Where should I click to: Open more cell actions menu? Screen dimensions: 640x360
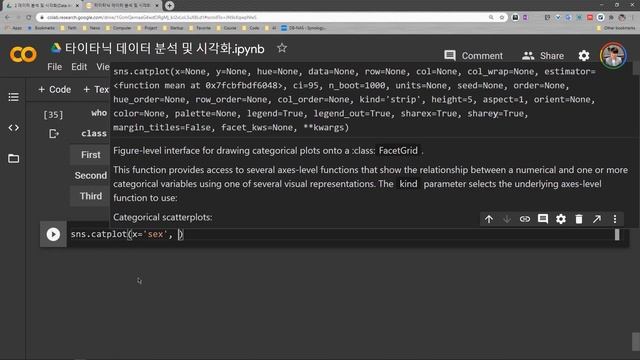coord(615,219)
